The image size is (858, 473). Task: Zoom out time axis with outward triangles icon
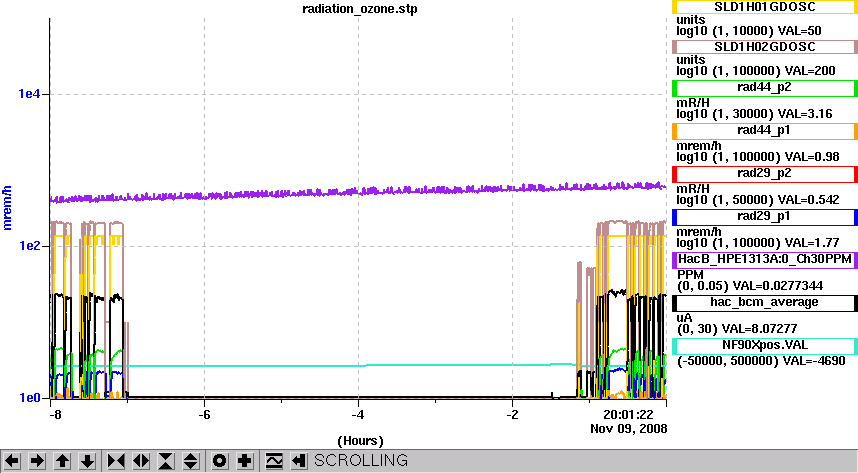coord(141,461)
